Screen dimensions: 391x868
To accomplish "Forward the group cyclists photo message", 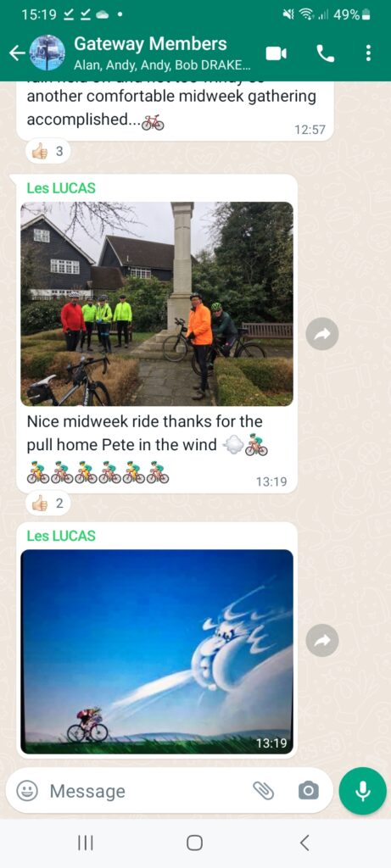I will pos(322,334).
